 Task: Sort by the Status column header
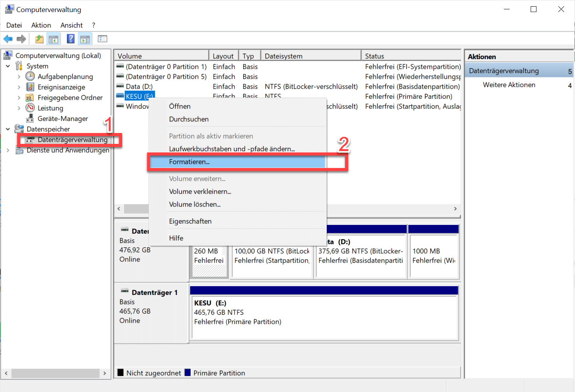[411, 56]
